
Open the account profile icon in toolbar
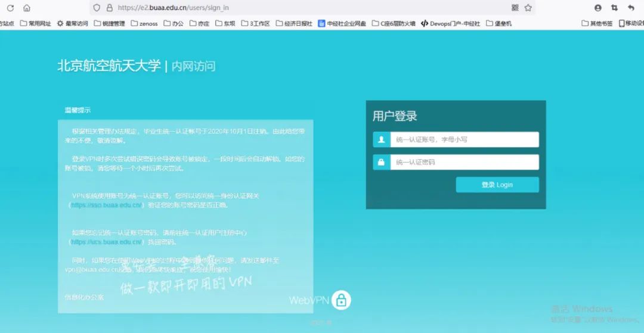598,8
